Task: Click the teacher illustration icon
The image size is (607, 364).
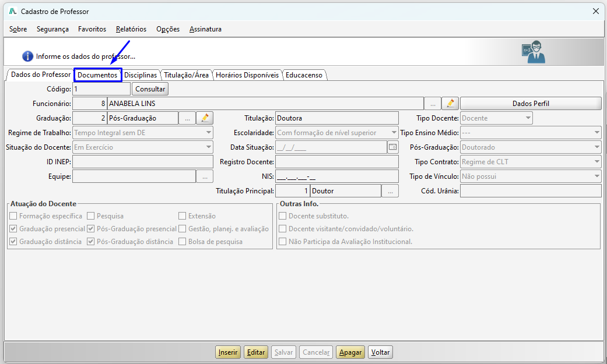Action: click(x=534, y=52)
